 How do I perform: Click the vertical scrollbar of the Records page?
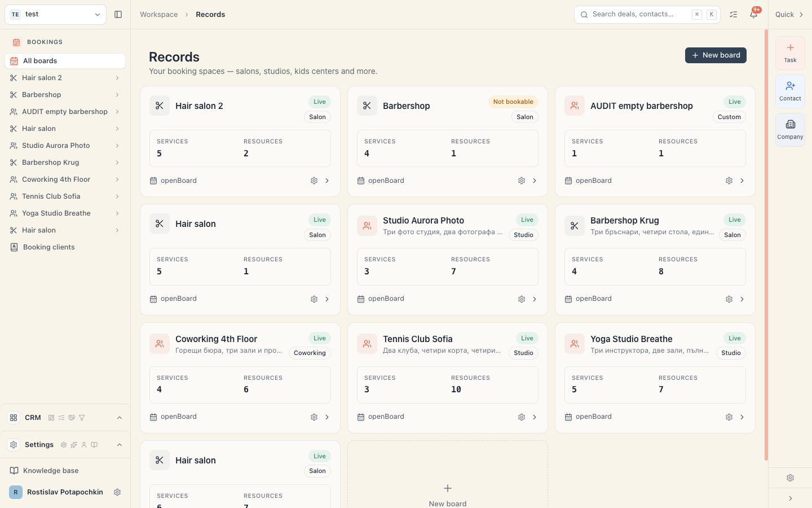(766, 245)
